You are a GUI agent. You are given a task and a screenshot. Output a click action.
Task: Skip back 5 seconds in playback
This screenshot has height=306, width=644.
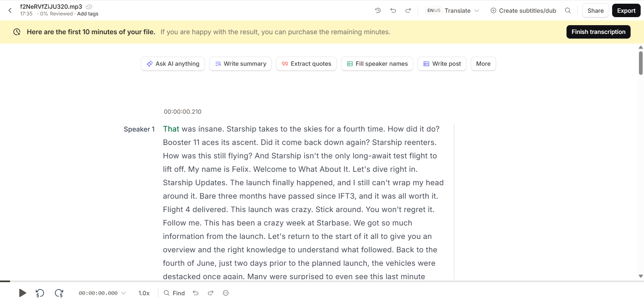click(x=40, y=293)
